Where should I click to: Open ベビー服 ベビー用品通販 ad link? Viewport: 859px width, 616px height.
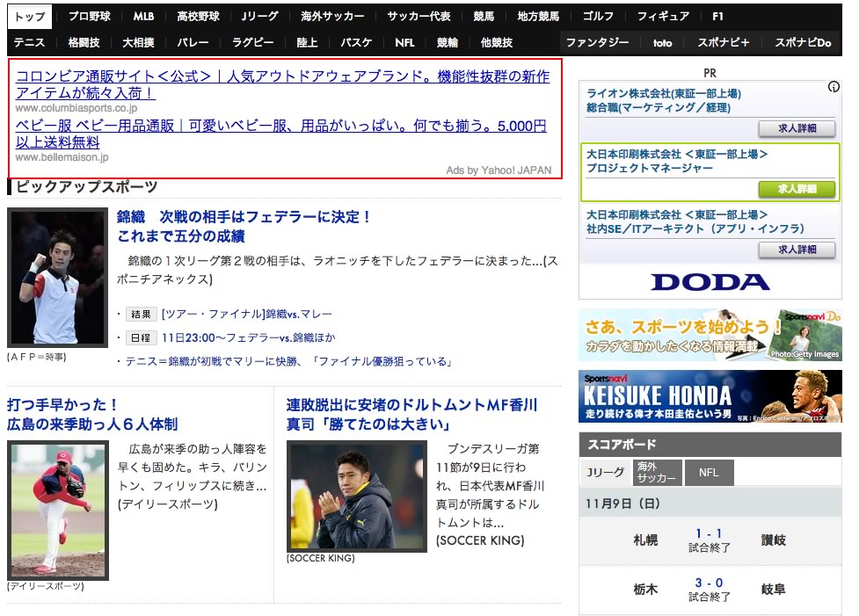tap(280, 134)
